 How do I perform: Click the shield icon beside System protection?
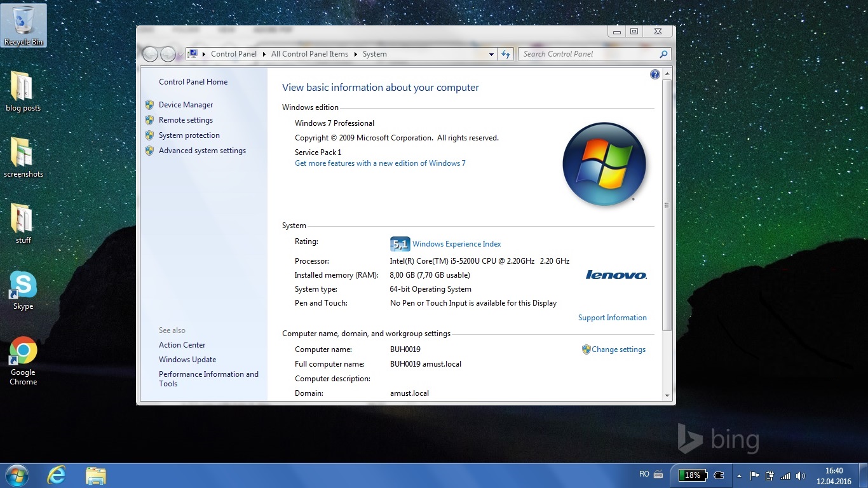click(x=149, y=135)
